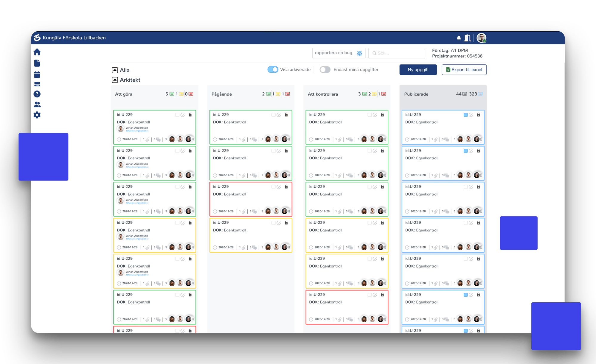Click paperclip attachment on yellow-bordered Pågående card
The width and height of the screenshot is (596, 364).
coord(243,248)
